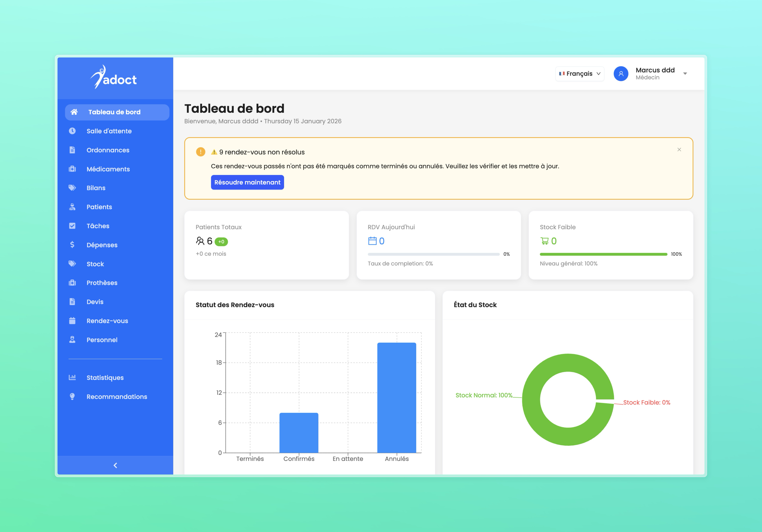Click the Stock Faible shopping cart icon
762x532 pixels.
click(545, 241)
